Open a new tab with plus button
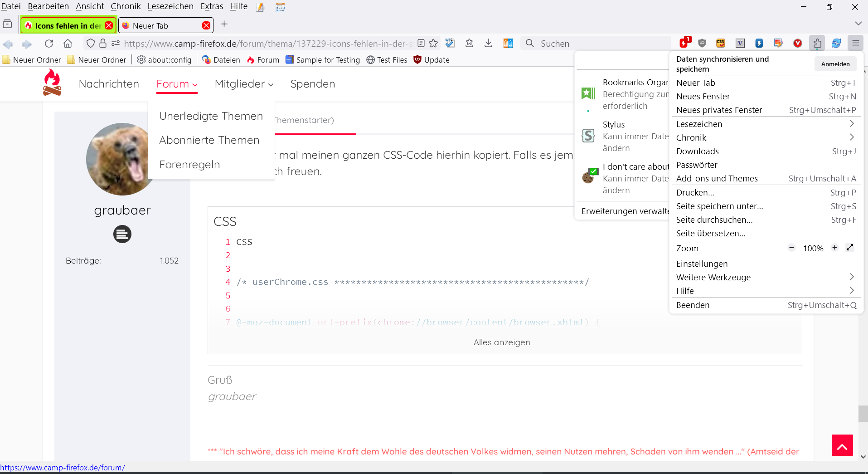Image resolution: width=868 pixels, height=474 pixels. click(x=224, y=24)
